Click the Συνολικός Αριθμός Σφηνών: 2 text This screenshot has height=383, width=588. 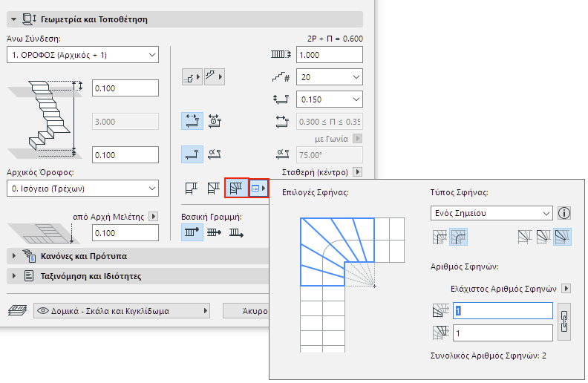coord(489,356)
